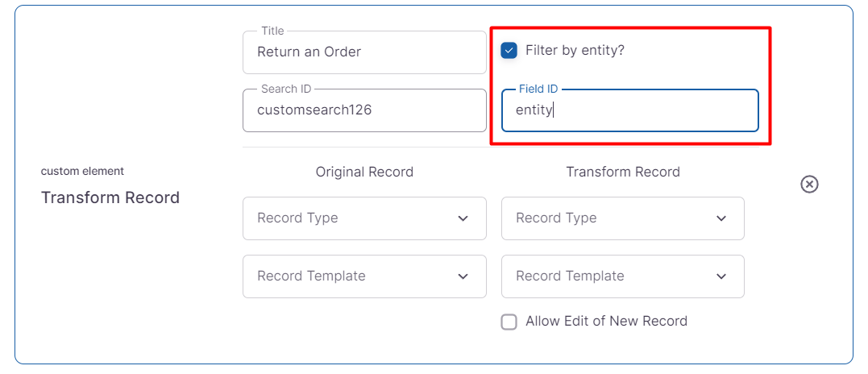Uncheck the Filter by entity checkbox
868x374 pixels.
tap(509, 51)
